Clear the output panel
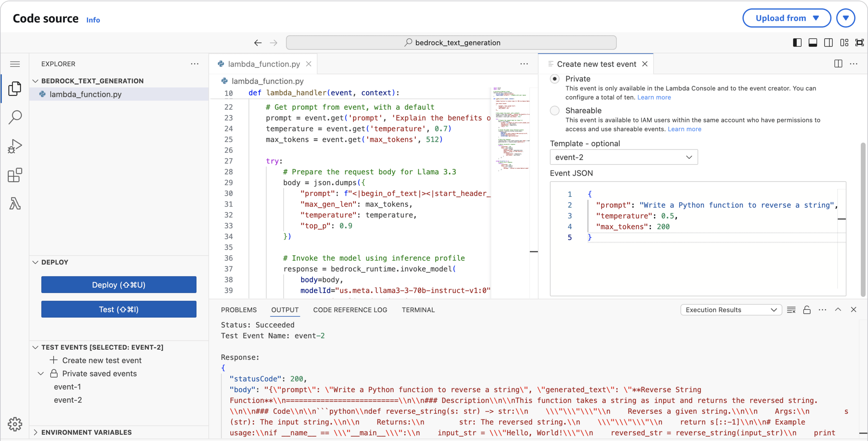This screenshot has width=868, height=441. click(791, 310)
